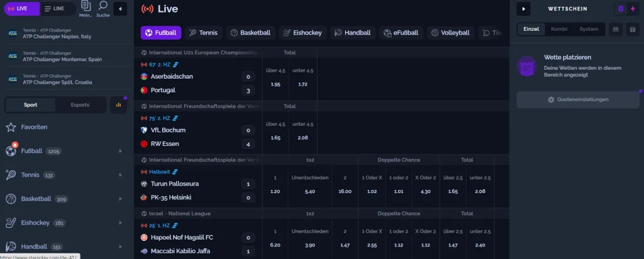The width and height of the screenshot is (644, 259).
Task: Select the purple betslip mode icon
Action: pos(621,9)
